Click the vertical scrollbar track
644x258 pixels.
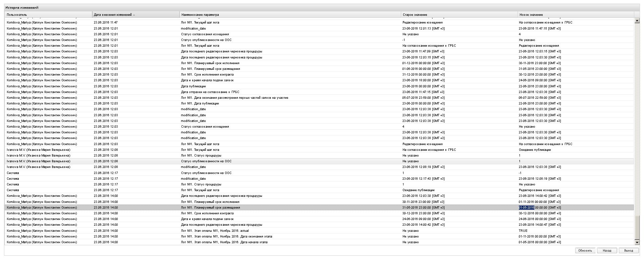click(x=637, y=118)
